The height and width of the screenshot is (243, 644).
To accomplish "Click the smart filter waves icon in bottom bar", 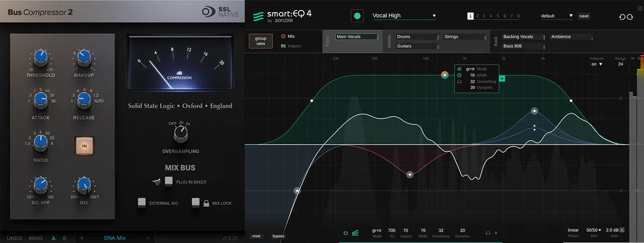I will click(355, 233).
